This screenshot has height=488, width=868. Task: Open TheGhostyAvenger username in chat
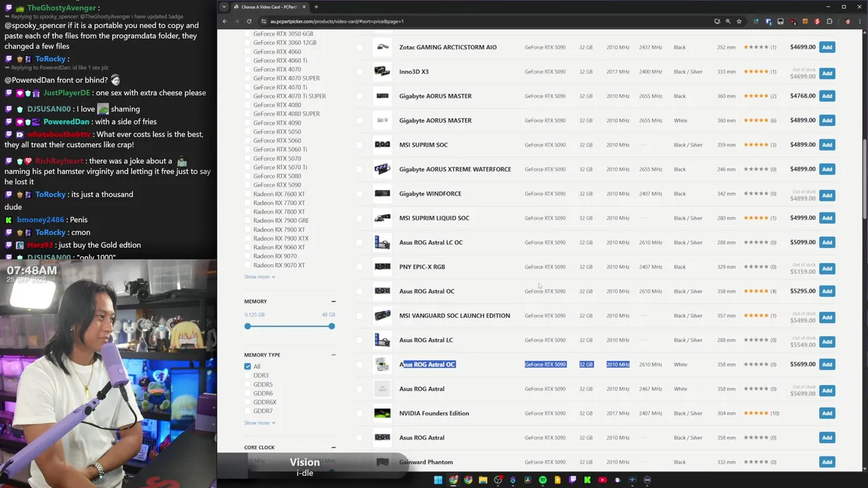click(62, 7)
